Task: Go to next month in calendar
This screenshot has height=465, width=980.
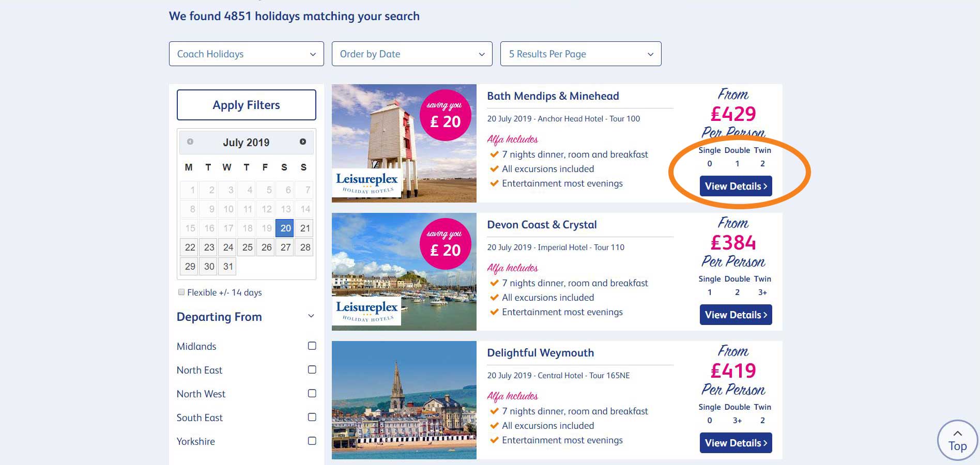Action: click(x=303, y=142)
